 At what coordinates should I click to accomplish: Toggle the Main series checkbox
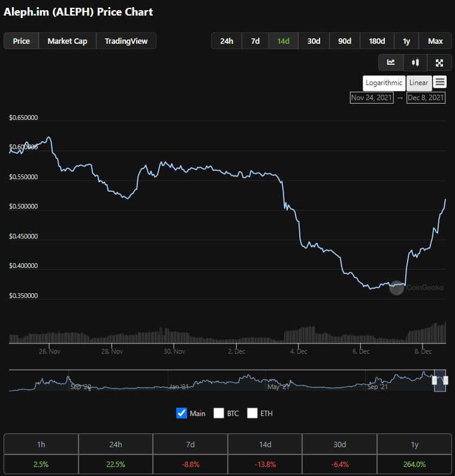click(182, 413)
